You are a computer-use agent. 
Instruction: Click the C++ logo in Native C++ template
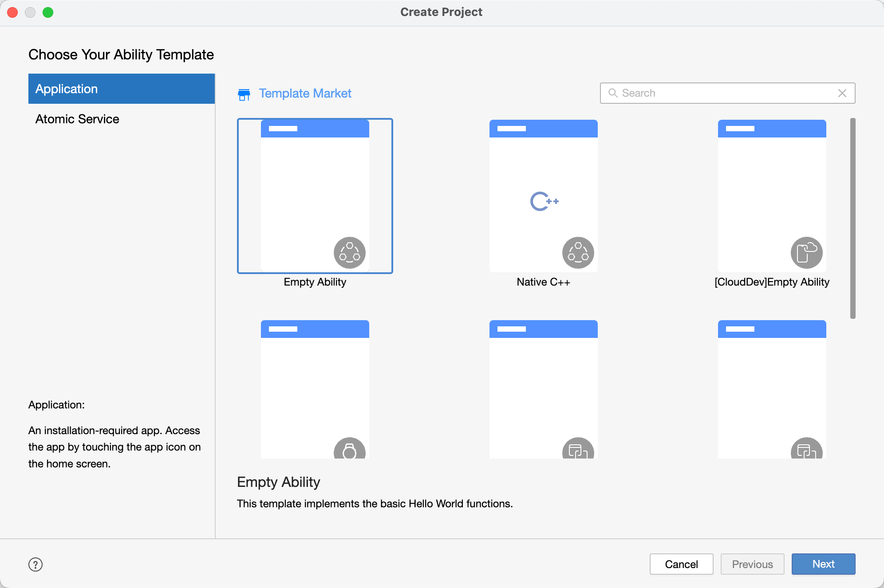[x=544, y=201]
